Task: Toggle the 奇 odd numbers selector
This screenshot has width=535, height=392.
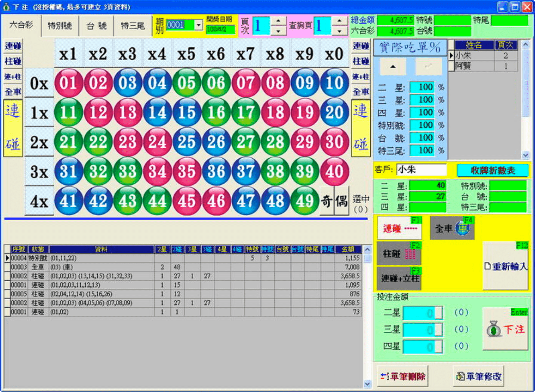Action: point(327,201)
